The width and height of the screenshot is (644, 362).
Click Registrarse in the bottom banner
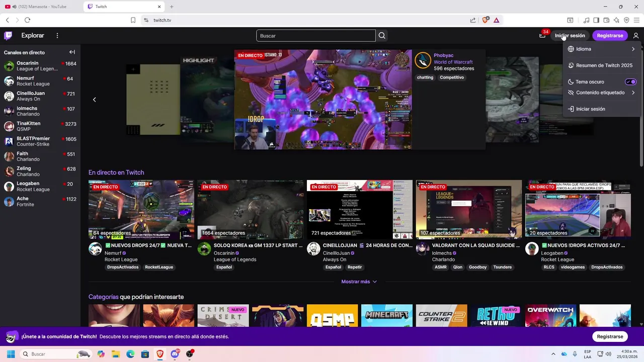point(610,336)
